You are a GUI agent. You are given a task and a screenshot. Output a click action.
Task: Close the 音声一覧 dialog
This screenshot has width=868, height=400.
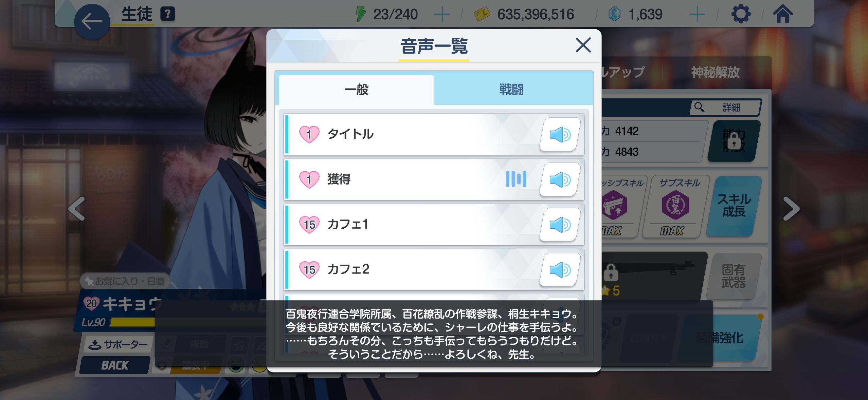point(583,45)
